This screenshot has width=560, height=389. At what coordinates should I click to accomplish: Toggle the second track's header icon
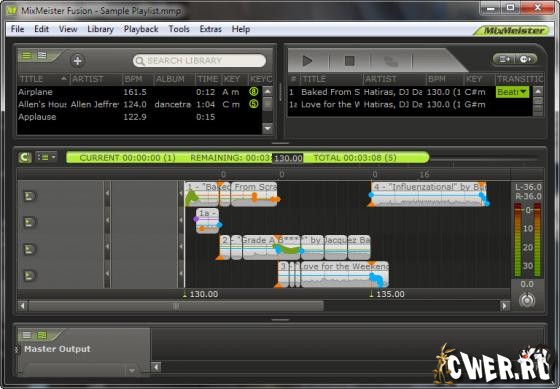(30, 222)
